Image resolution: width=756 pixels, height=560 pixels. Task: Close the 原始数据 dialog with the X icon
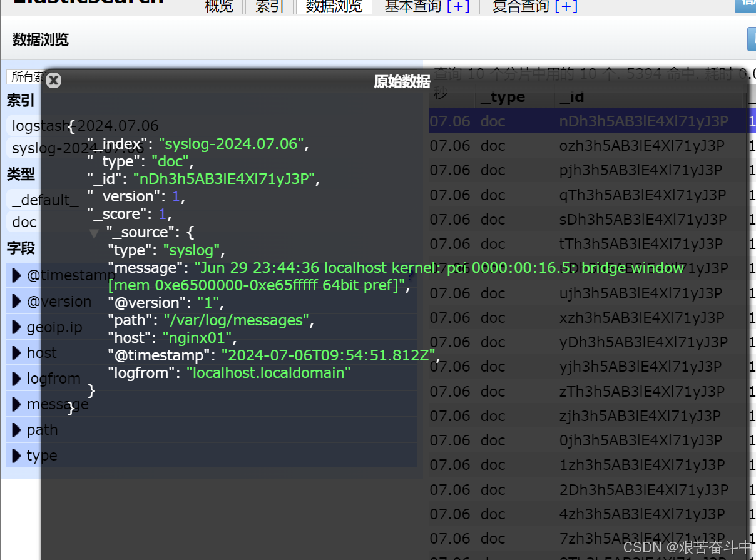pyautogui.click(x=54, y=81)
